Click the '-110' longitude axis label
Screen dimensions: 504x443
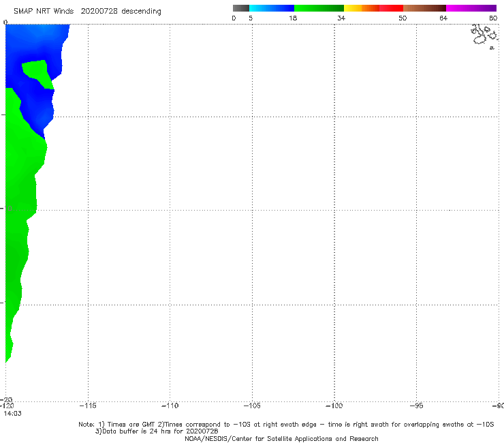[170, 406]
